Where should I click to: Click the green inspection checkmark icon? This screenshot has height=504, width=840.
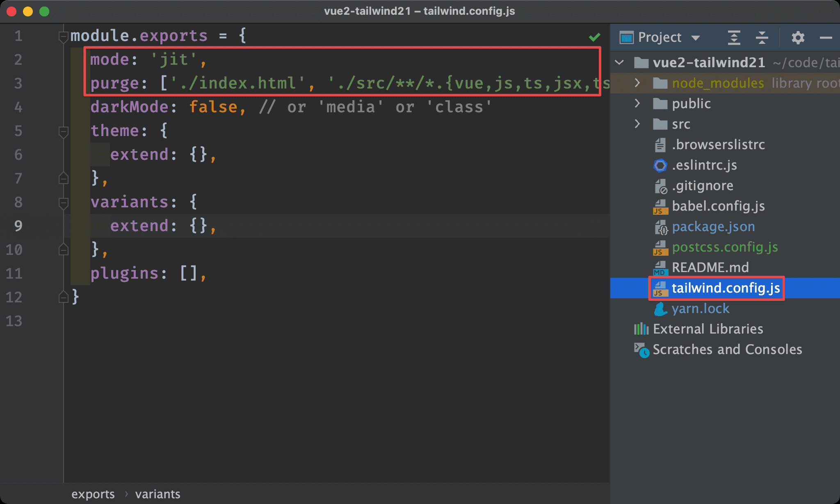[x=594, y=37]
